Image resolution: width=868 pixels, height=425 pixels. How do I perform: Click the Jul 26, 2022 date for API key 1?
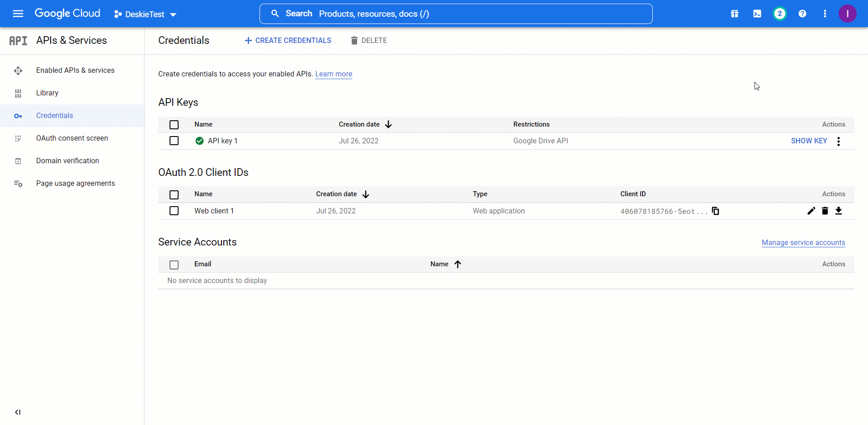359,141
